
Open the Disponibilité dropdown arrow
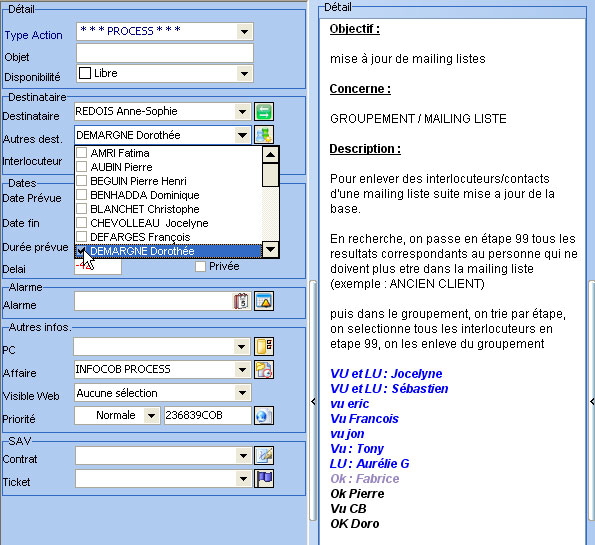point(245,74)
